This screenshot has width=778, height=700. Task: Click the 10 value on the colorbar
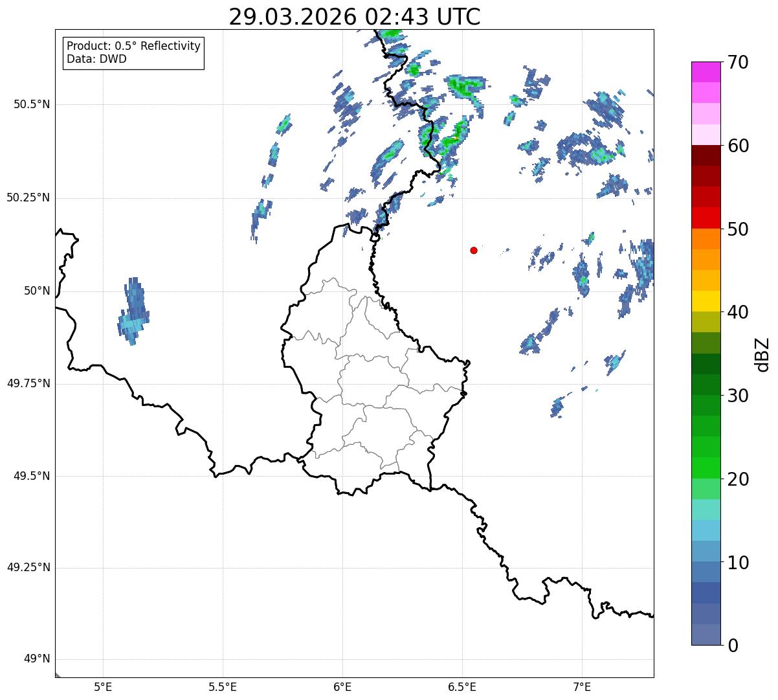coord(738,563)
